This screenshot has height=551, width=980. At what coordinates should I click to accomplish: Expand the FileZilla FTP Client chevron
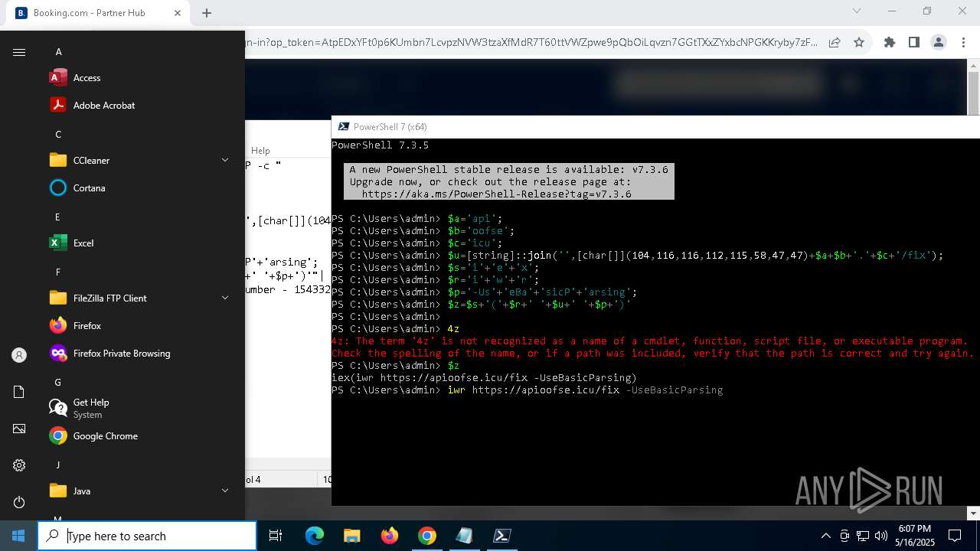225,298
